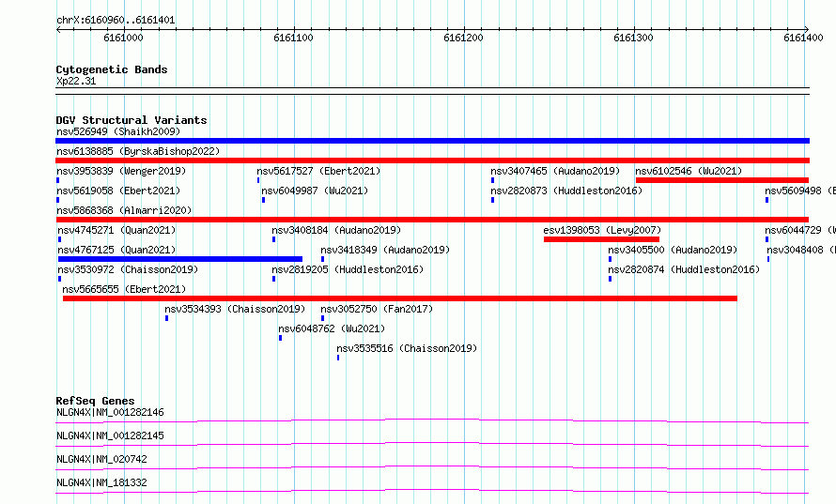Click the nsv5665655 (Ebert2021) red variant bar
Screen dimensions: 836x504
400,298
